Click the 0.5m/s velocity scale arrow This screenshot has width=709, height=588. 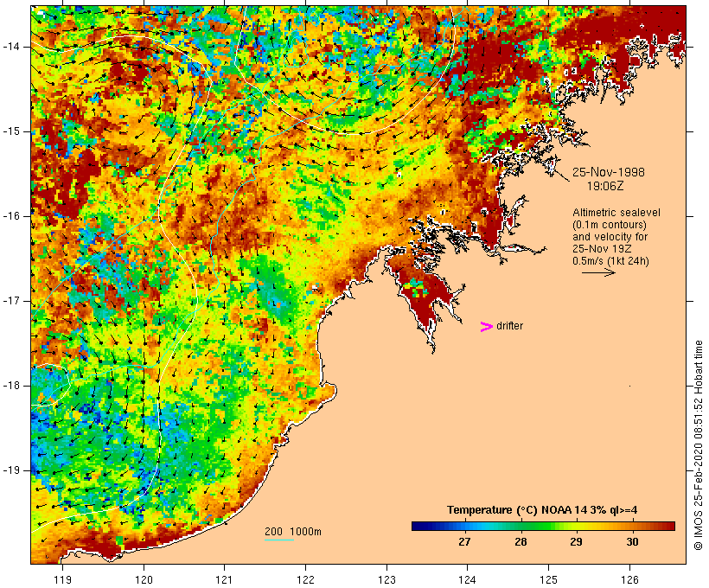[x=598, y=272]
